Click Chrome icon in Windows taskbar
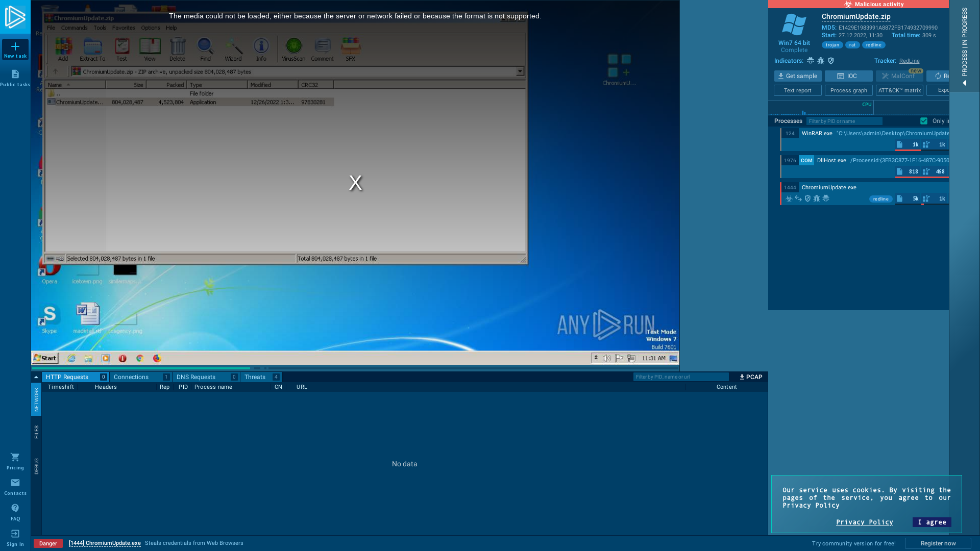980x551 pixels. click(140, 358)
